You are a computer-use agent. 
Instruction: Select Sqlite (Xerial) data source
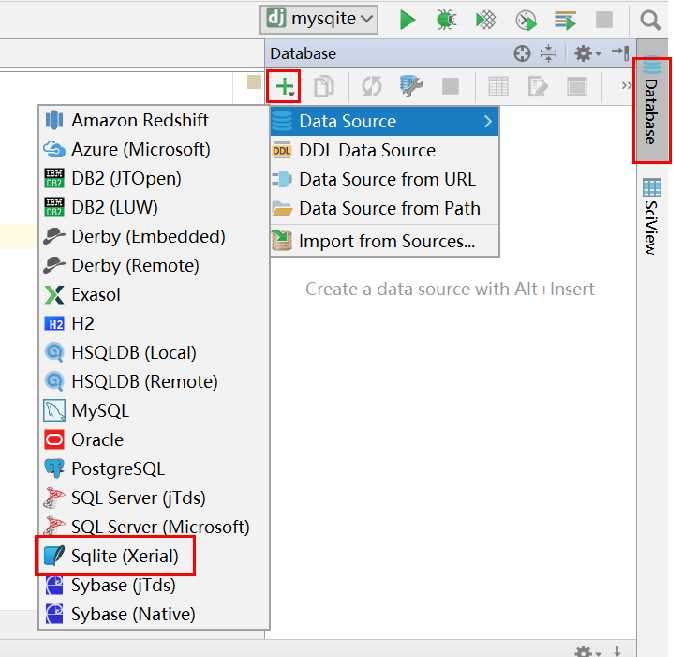click(153, 556)
